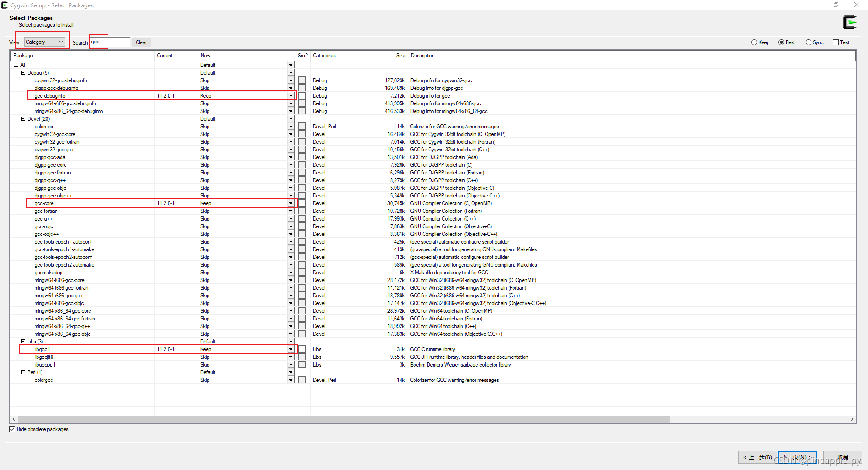
Task: Collapse the All tree node
Action: click(x=16, y=65)
